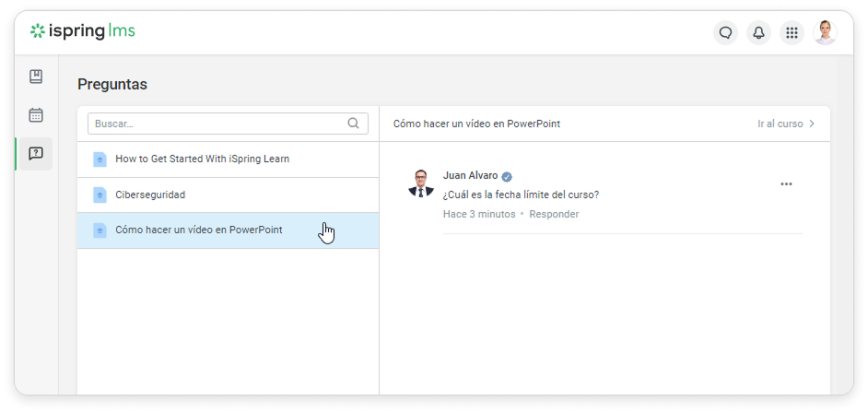Select the Ciberseguridad course item

[x=150, y=195]
